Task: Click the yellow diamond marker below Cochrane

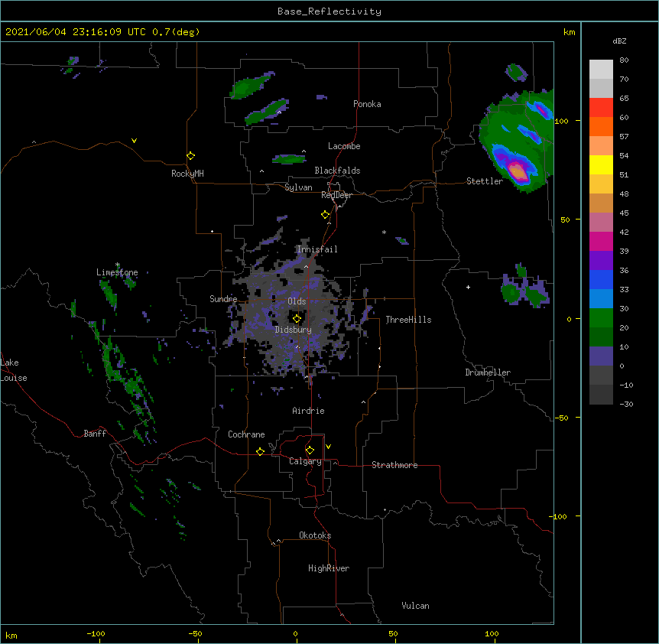Action: (260, 451)
